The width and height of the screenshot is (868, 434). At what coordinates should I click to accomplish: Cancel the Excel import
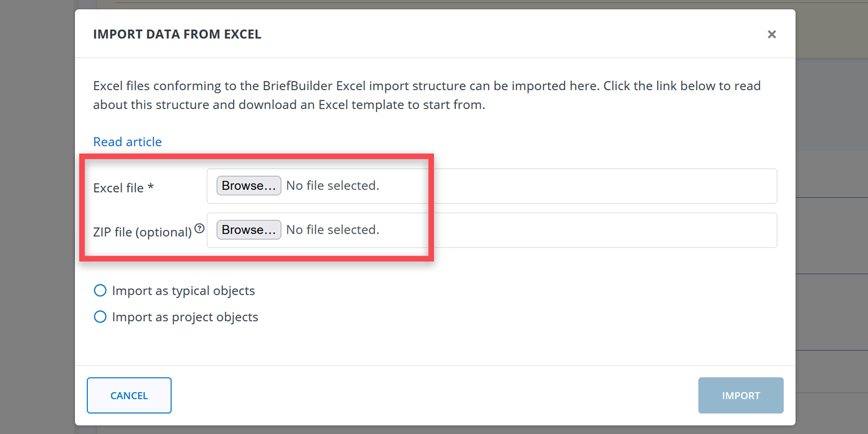(x=129, y=395)
